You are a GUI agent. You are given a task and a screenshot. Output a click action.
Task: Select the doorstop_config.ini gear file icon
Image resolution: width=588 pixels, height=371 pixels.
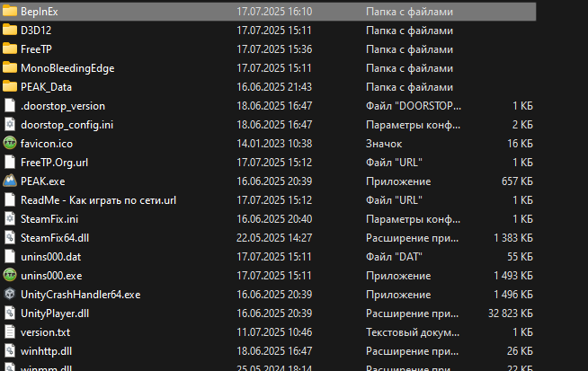(x=10, y=125)
